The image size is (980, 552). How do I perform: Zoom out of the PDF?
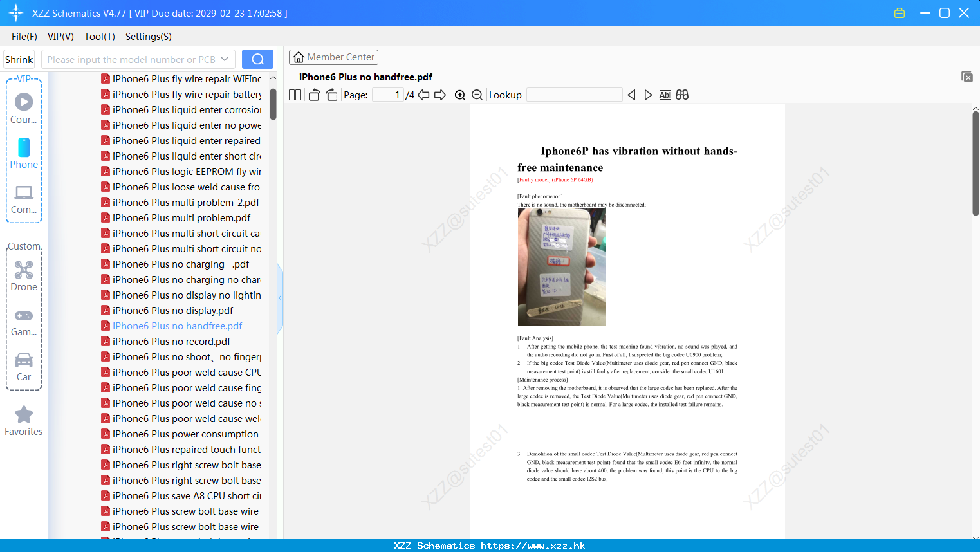tap(477, 95)
